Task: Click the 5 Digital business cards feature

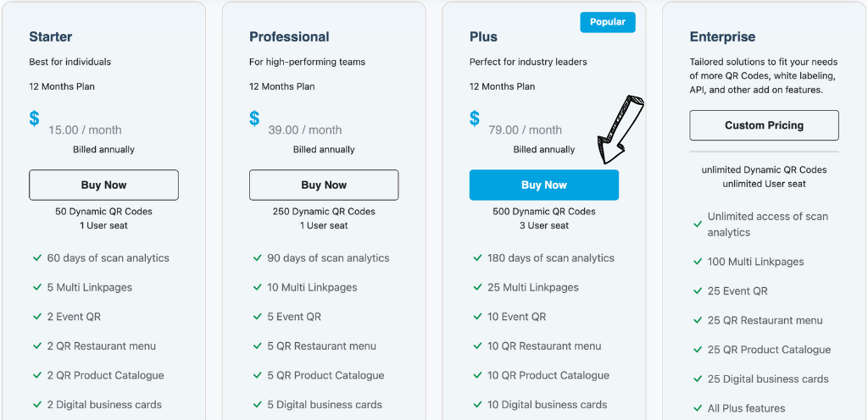Action: 325,405
